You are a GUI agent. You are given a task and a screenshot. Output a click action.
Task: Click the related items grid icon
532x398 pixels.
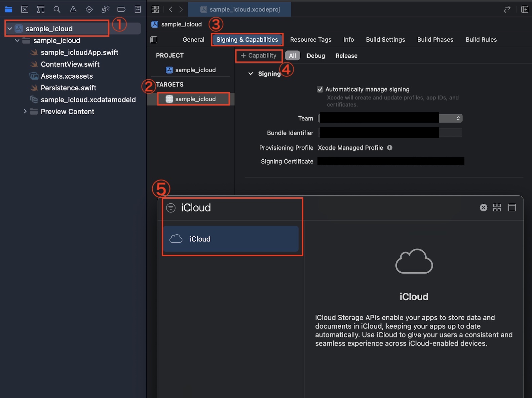tap(155, 9)
